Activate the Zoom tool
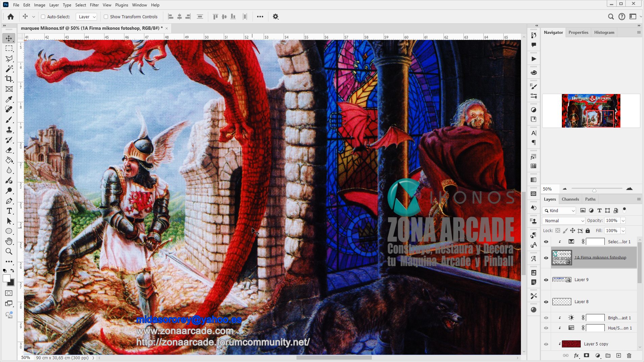 pyautogui.click(x=8, y=251)
